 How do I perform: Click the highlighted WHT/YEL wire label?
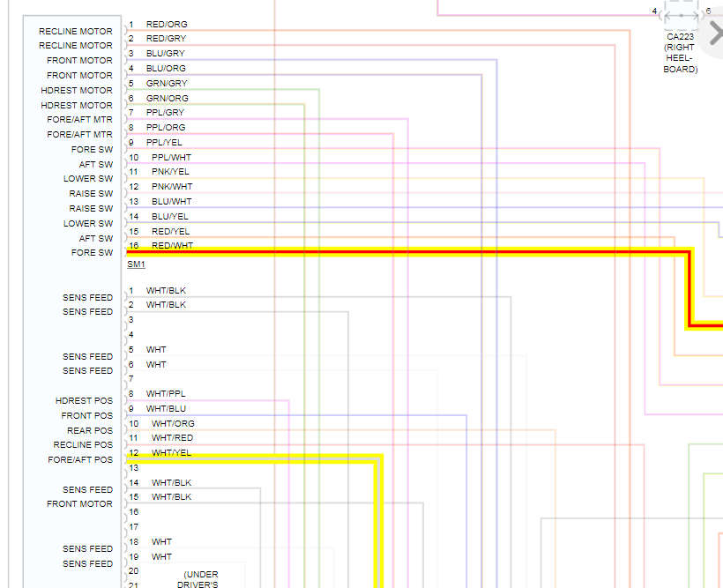pos(171,453)
